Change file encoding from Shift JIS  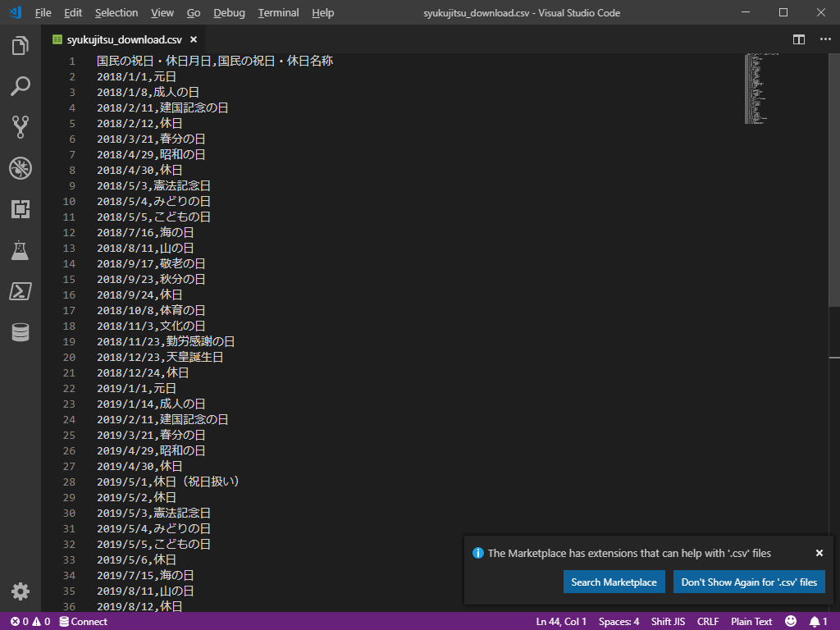pyautogui.click(x=668, y=622)
